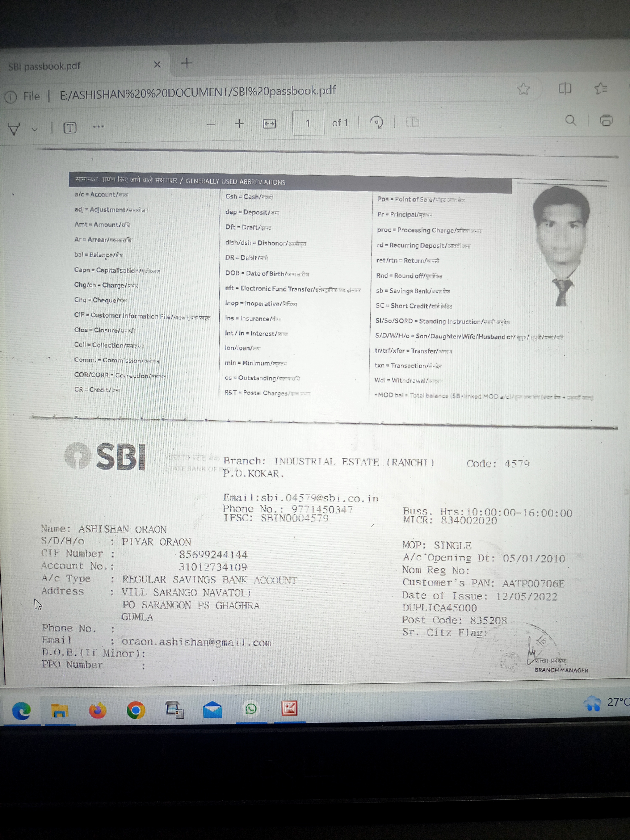The height and width of the screenshot is (840, 630).
Task: Click 'Date of Issue: 12/05/2022' text
Action: (x=480, y=596)
